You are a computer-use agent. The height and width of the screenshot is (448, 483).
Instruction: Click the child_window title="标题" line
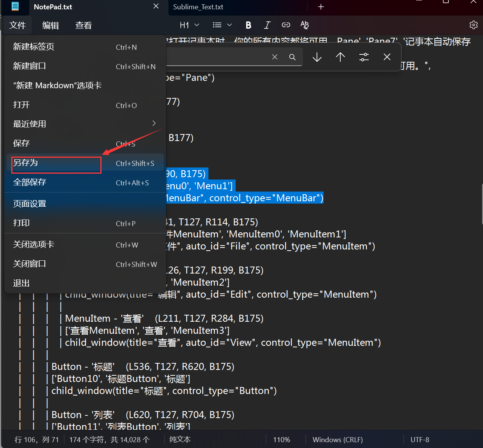(x=164, y=391)
